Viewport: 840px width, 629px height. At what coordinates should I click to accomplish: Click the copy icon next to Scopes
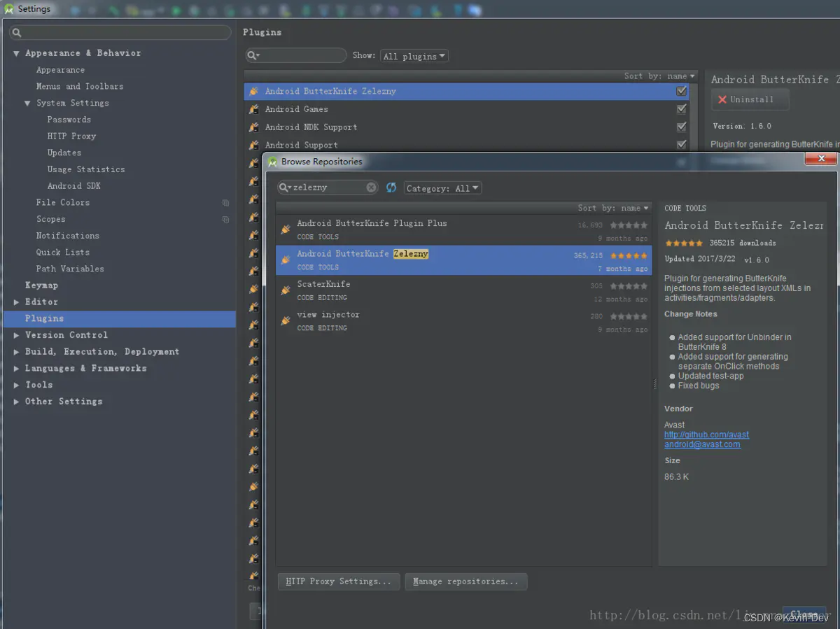(x=225, y=219)
